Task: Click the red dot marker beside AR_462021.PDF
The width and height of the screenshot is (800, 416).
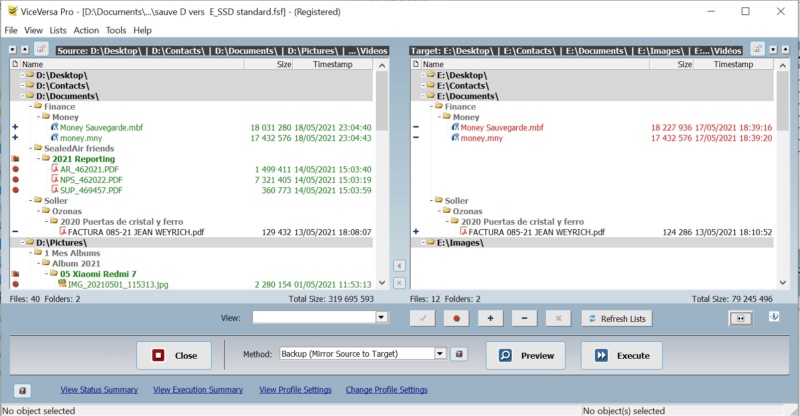Action: [16, 169]
